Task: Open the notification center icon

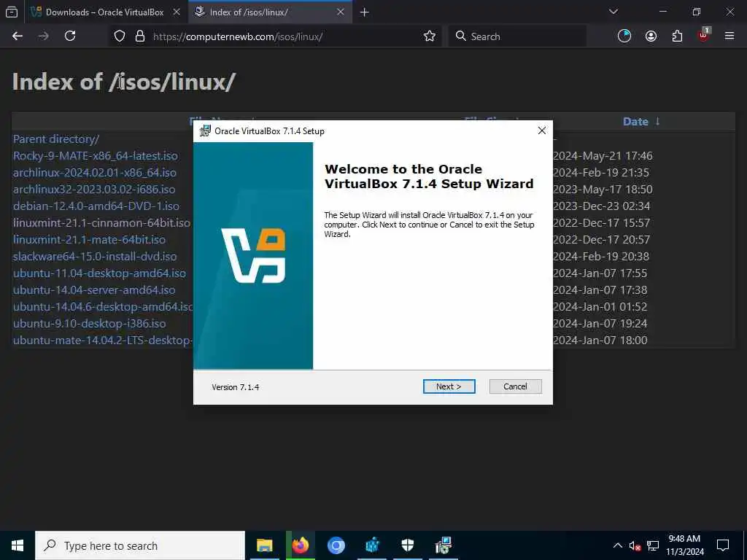Action: pyautogui.click(x=723, y=545)
